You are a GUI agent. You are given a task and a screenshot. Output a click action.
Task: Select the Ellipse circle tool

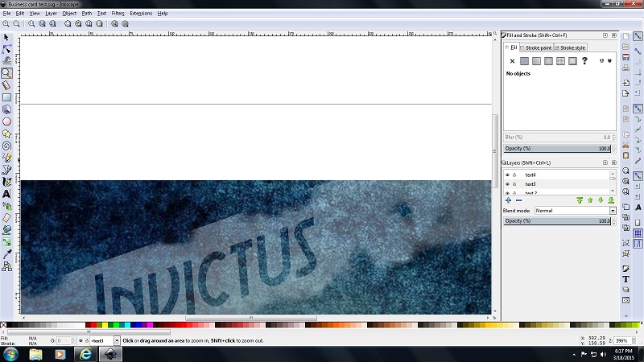coord(6,121)
